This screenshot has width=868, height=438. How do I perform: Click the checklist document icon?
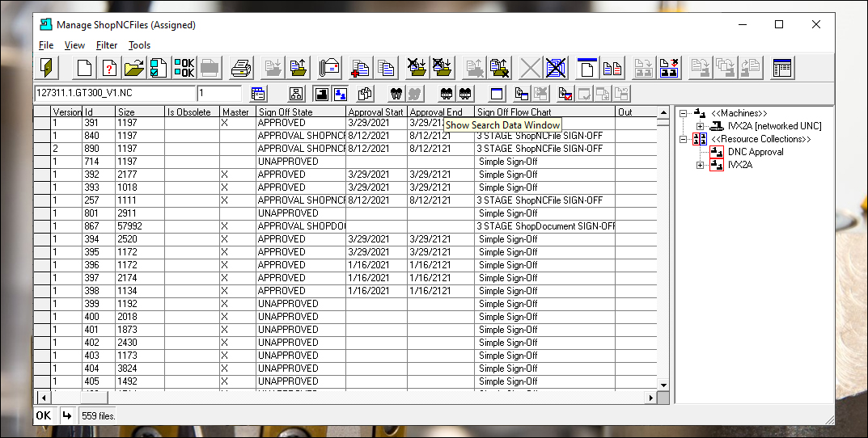(x=159, y=68)
